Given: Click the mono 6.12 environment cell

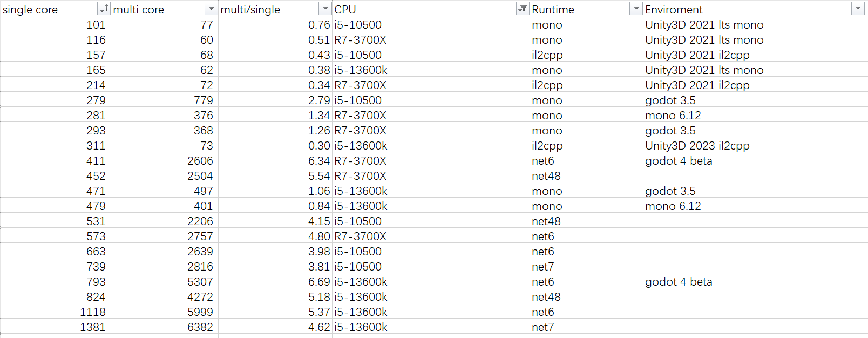Looking at the screenshot, I should click(673, 115).
